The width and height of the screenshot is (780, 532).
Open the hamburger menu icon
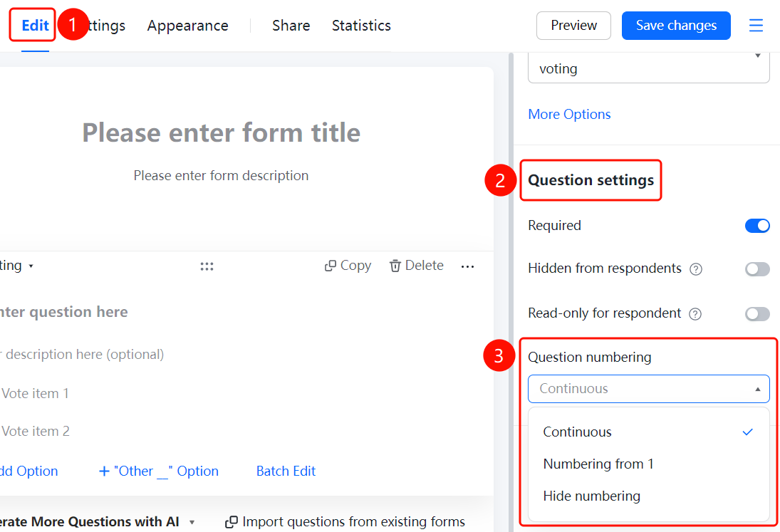click(756, 26)
